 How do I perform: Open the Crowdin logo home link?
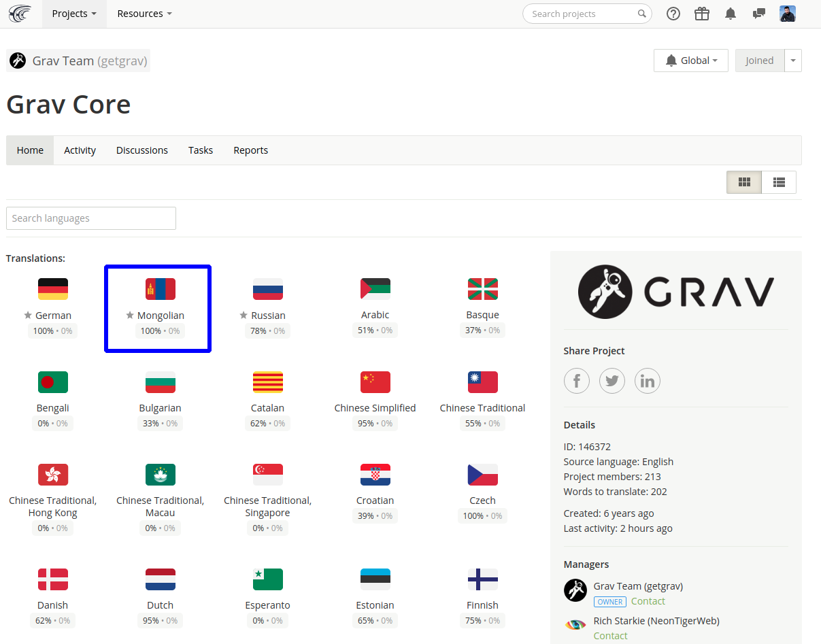[20, 14]
